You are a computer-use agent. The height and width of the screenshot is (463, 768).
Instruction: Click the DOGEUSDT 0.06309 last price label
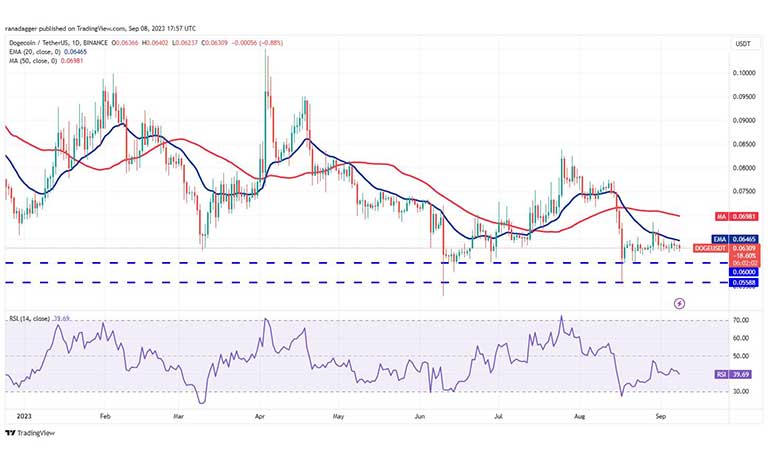pos(726,248)
